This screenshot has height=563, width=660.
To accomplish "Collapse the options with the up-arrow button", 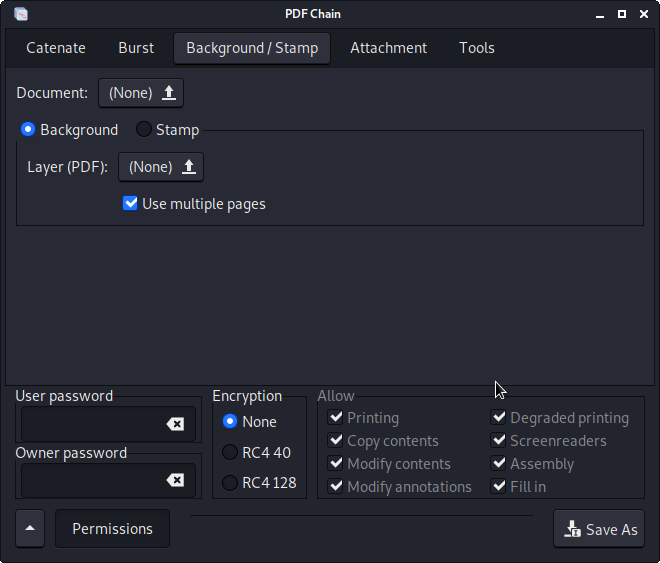I will [x=30, y=528].
